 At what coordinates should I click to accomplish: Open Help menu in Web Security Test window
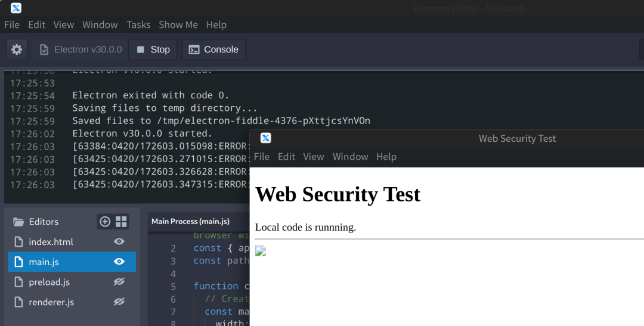click(386, 157)
